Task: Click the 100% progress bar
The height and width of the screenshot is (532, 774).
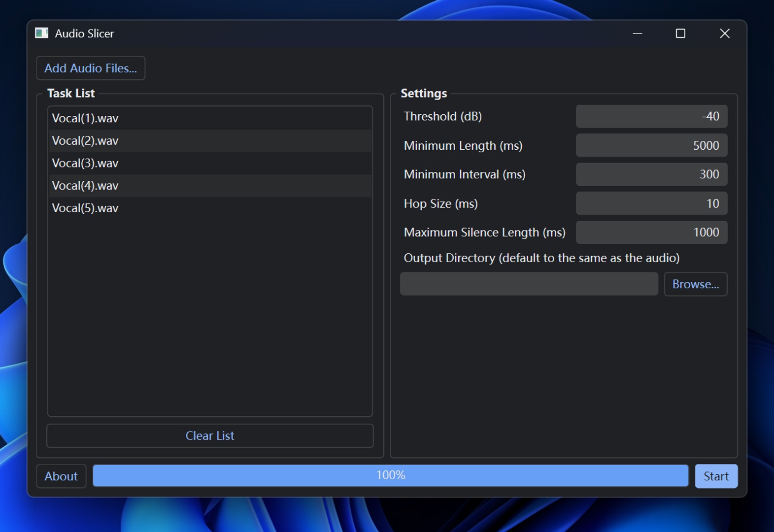Action: coord(391,476)
